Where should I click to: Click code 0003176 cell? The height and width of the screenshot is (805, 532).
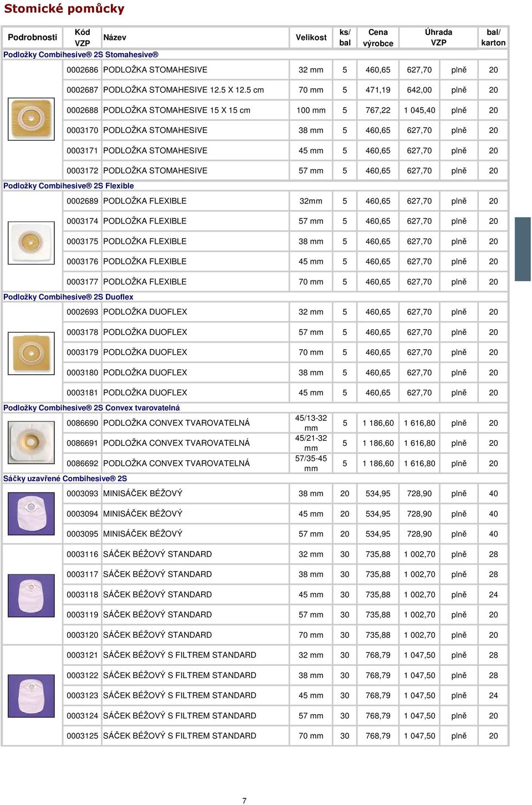[x=83, y=262]
